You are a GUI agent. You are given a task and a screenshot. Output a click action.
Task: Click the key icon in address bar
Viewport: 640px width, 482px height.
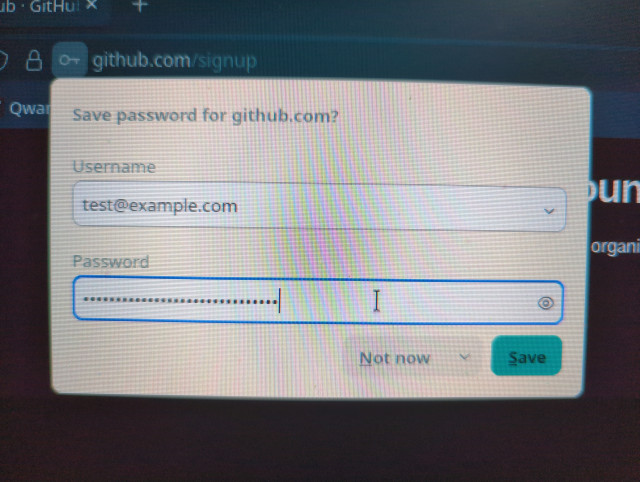70,60
